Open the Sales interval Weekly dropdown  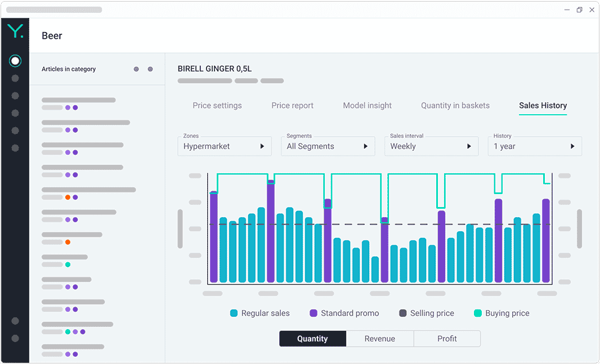click(x=431, y=146)
